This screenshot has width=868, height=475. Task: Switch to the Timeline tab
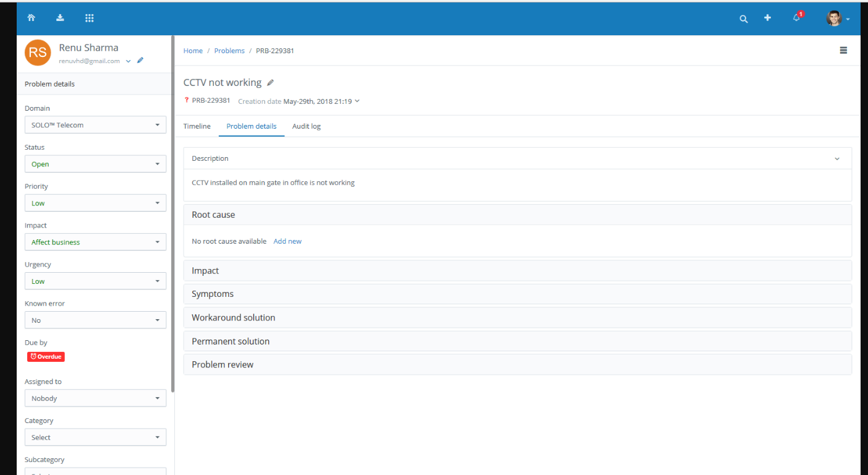[x=197, y=126]
